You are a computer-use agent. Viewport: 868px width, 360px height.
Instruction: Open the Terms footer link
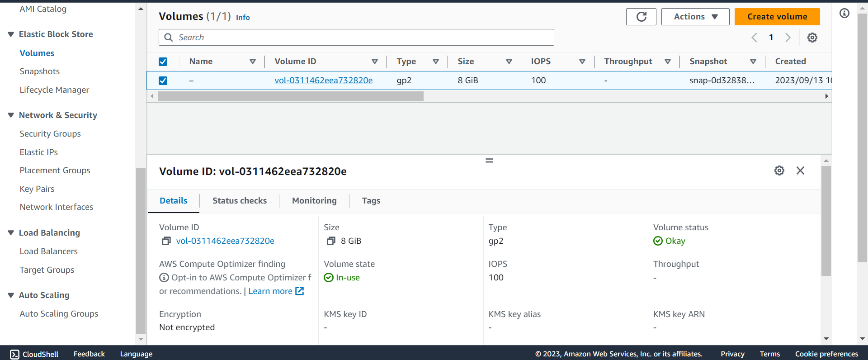pos(770,354)
